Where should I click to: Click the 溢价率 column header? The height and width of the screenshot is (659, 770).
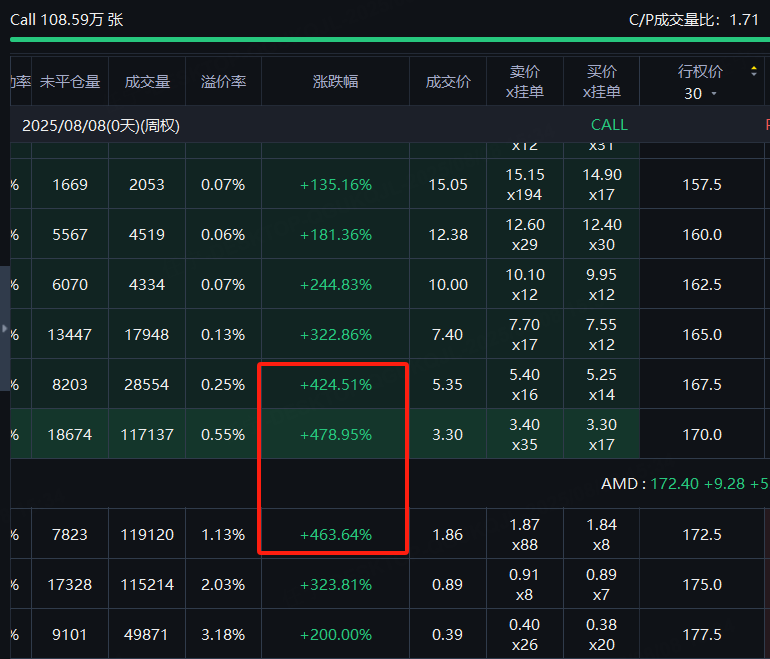(x=223, y=82)
